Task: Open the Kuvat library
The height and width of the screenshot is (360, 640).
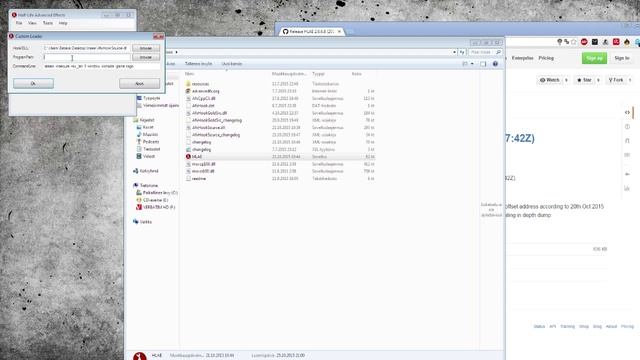Action: pyautogui.click(x=148, y=127)
